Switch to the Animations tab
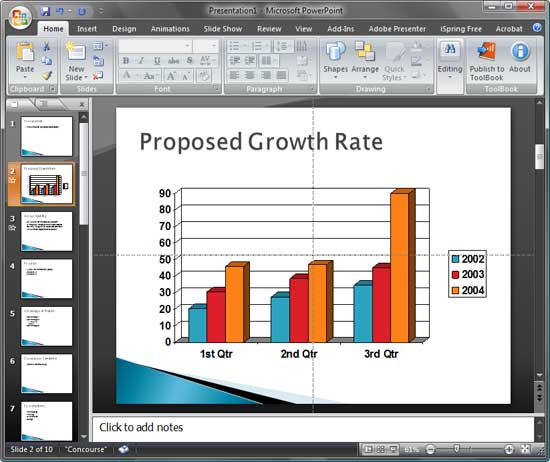The width and height of the screenshot is (550, 462). point(170,29)
